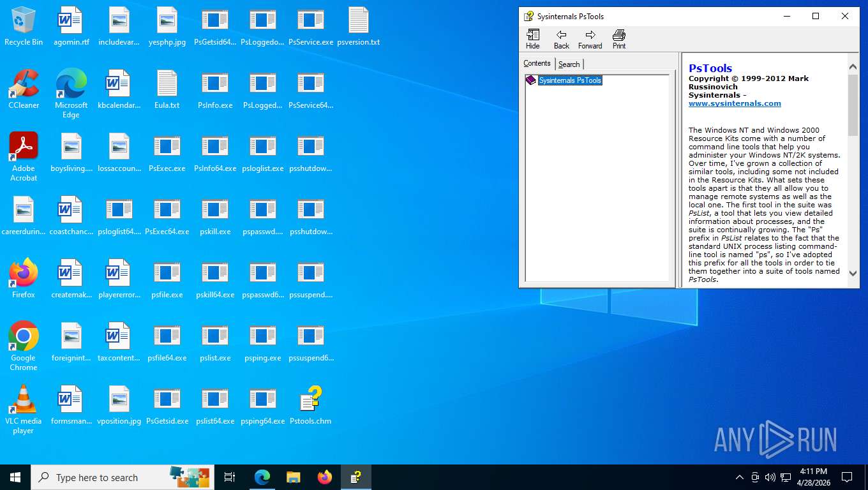Click the taskbar clock showing 4:11 PM
This screenshot has width=868, height=490.
pyautogui.click(x=814, y=477)
